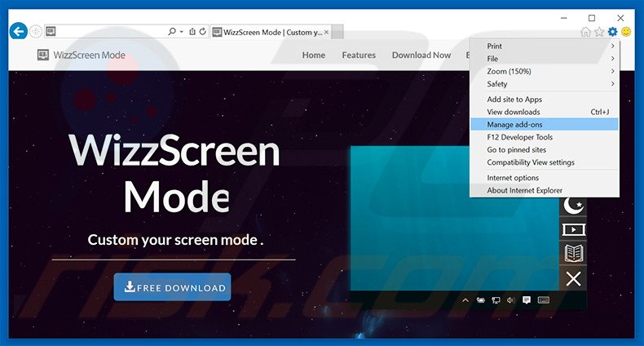
Task: Click the notification icon in preview taskbar
Action: coord(527,300)
